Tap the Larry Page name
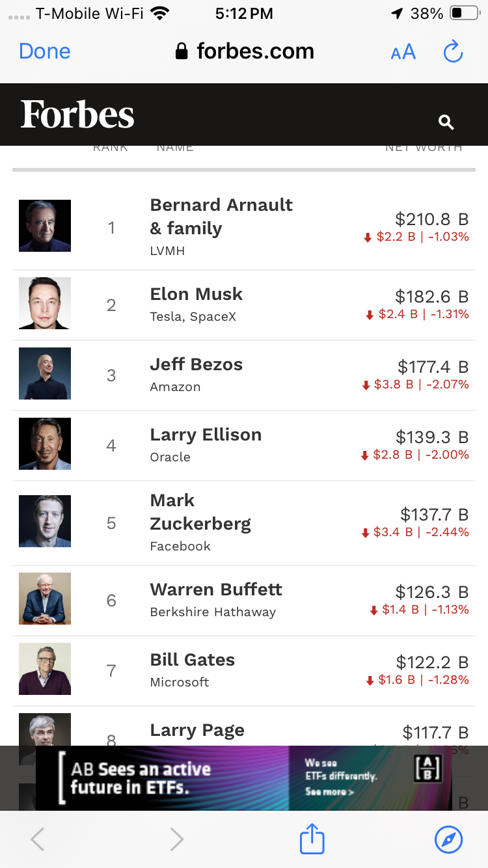Image resolution: width=488 pixels, height=868 pixels. pyautogui.click(x=197, y=730)
